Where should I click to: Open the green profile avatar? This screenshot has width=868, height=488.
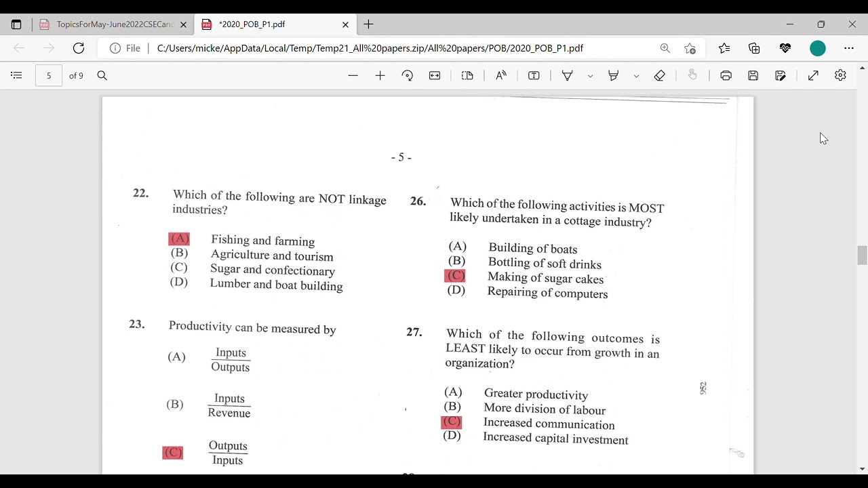click(818, 48)
